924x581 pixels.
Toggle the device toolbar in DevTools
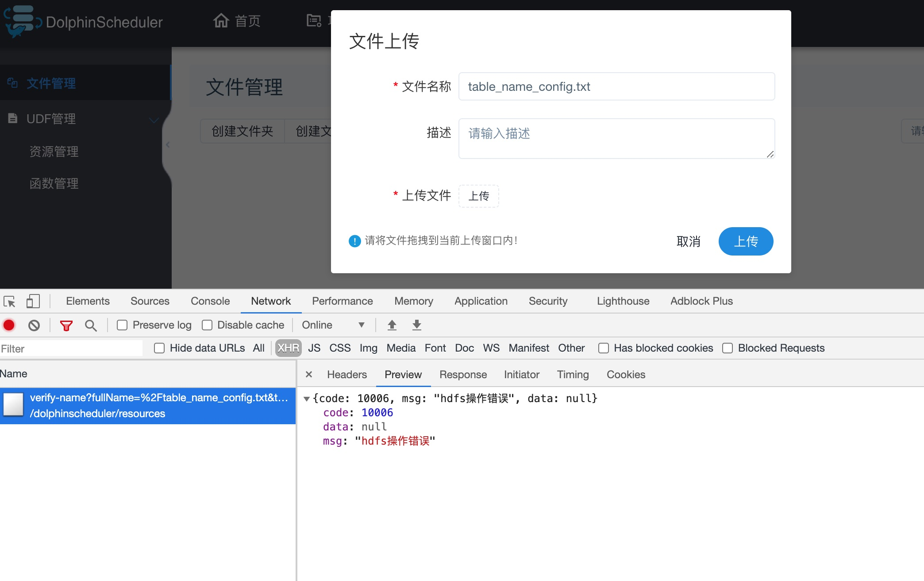(x=32, y=301)
